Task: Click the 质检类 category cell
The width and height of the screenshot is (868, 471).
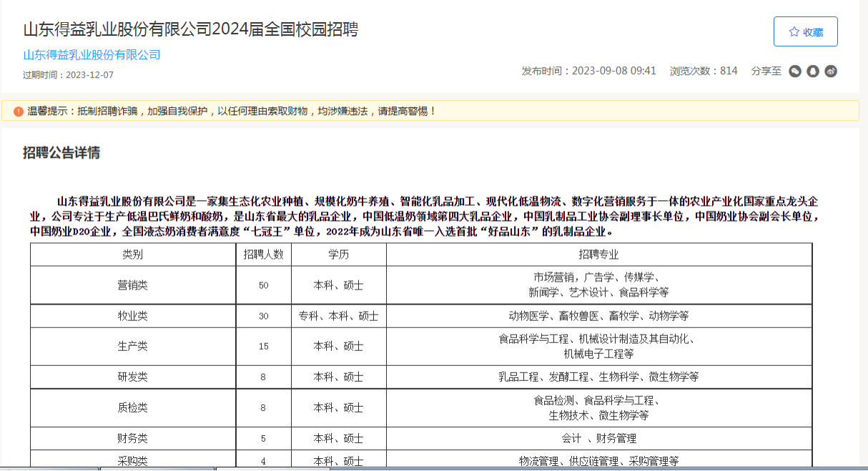Action: [133, 407]
